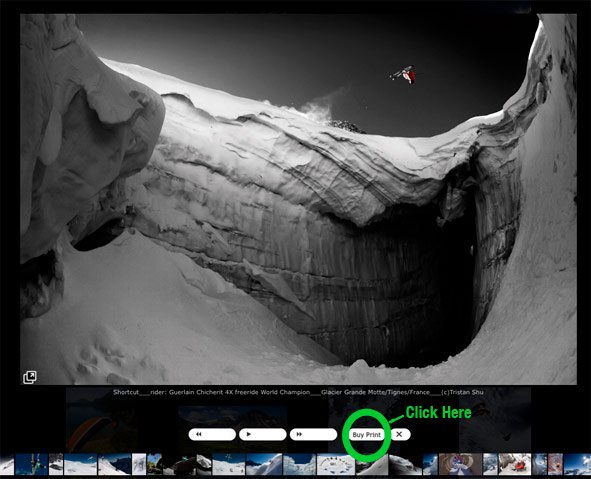Click the Buy Print button
Viewport: 591px width, 479px height.
pyautogui.click(x=366, y=435)
